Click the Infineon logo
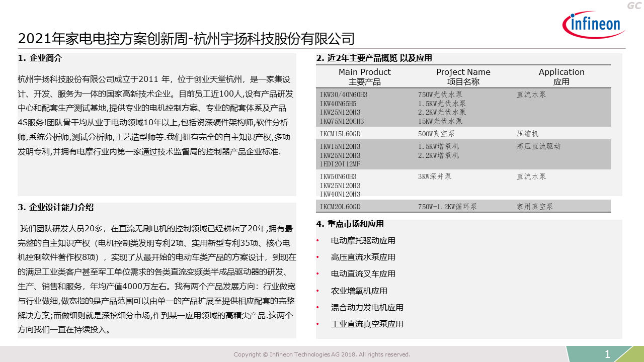The width and height of the screenshot is (644, 362). tap(594, 25)
